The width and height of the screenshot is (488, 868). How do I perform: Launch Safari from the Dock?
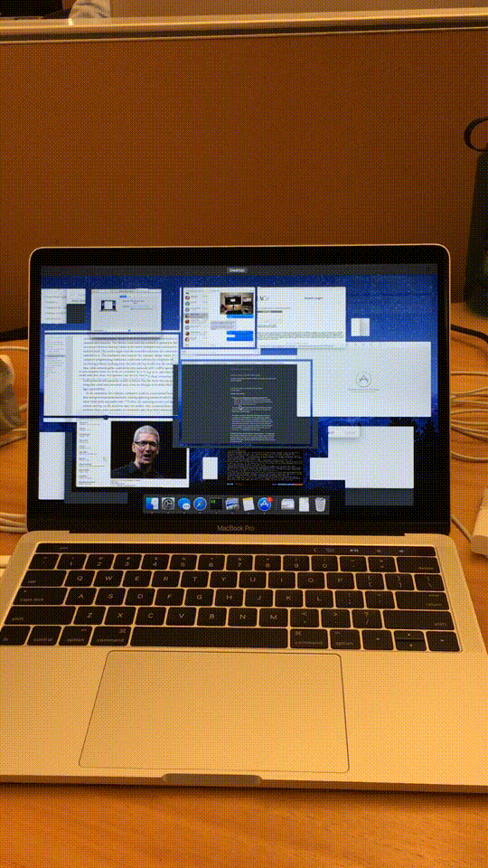tap(200, 504)
